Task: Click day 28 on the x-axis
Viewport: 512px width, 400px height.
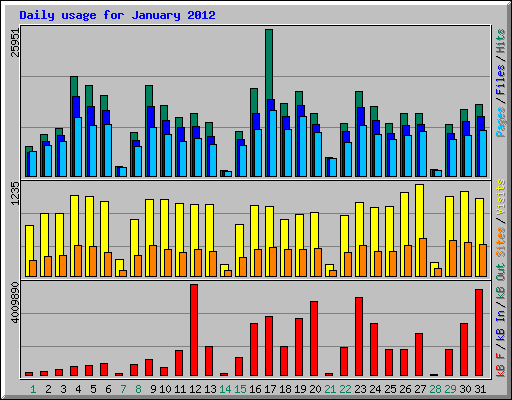Action: click(435, 389)
